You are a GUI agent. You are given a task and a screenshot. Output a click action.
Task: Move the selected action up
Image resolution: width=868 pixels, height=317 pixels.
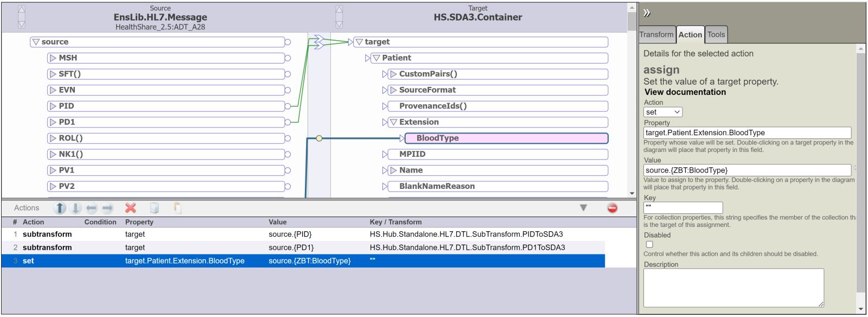tap(60, 208)
